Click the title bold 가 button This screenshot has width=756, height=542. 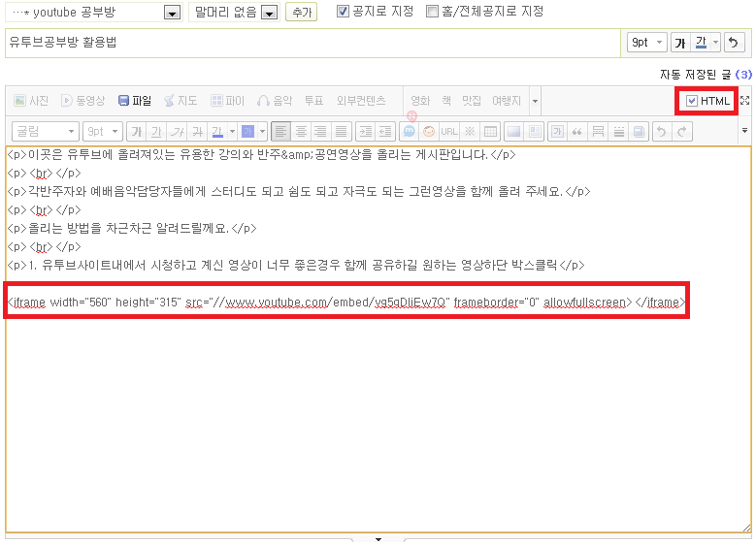pos(680,43)
